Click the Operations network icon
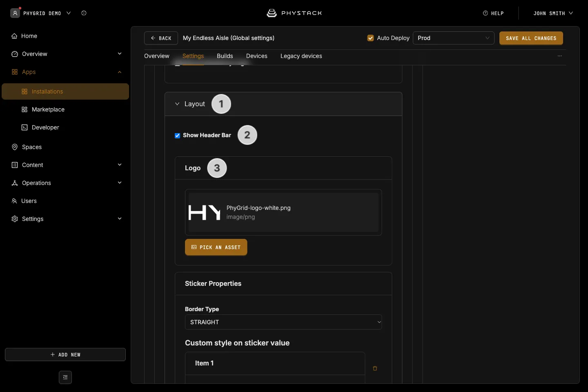This screenshot has height=392, width=588. click(15, 183)
